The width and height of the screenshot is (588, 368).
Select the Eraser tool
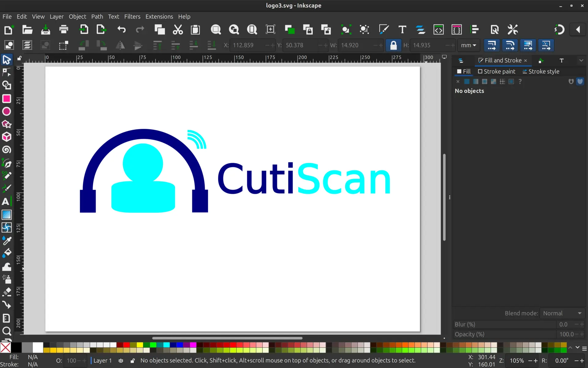pos(6,292)
